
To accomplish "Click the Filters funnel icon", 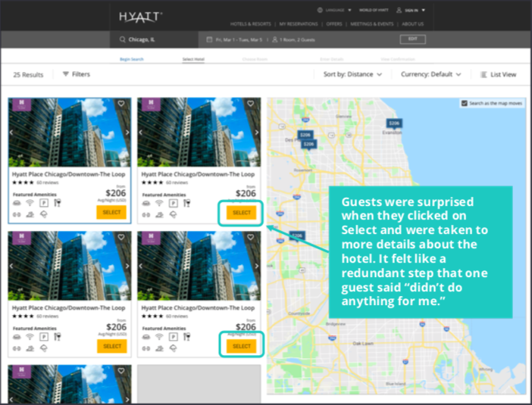I will coord(66,74).
